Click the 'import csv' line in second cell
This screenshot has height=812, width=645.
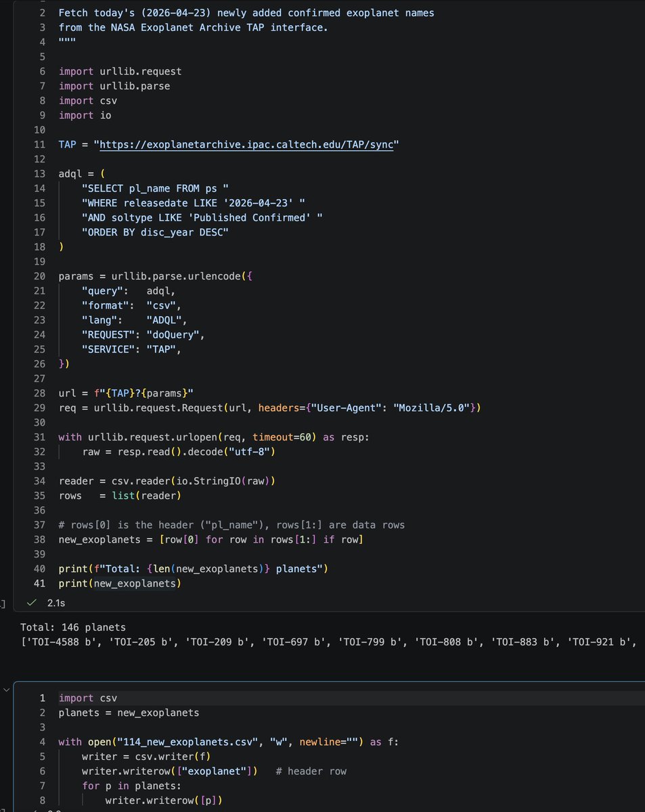(x=87, y=698)
